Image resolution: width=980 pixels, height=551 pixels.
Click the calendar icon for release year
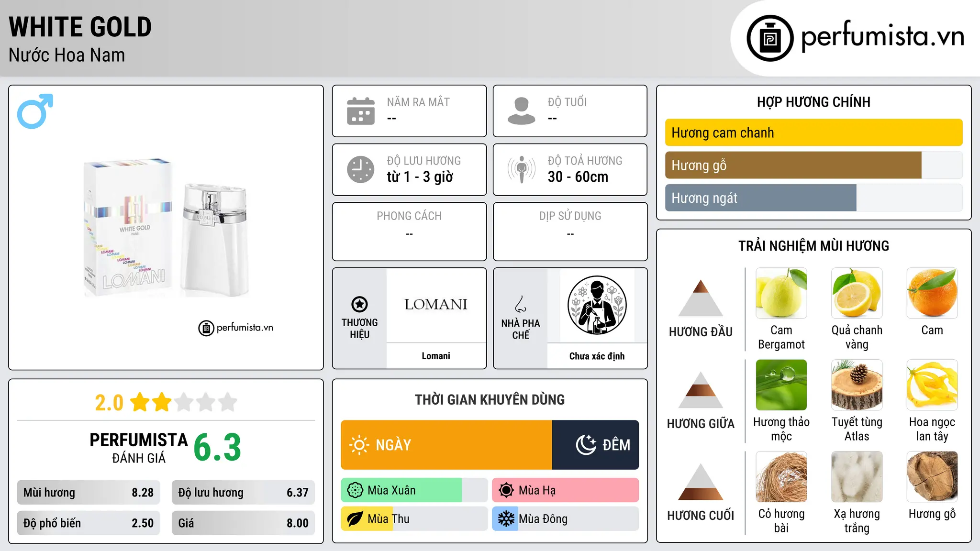point(361,111)
